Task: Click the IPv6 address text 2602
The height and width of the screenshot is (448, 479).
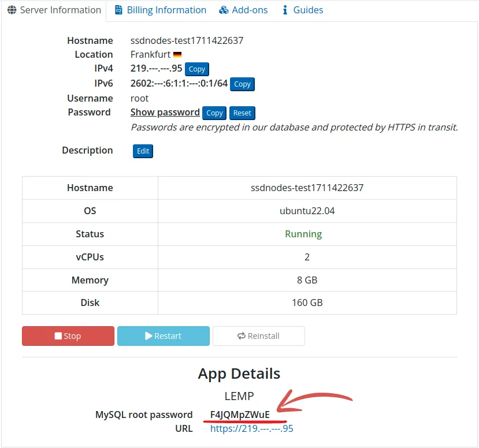Action: (179, 83)
